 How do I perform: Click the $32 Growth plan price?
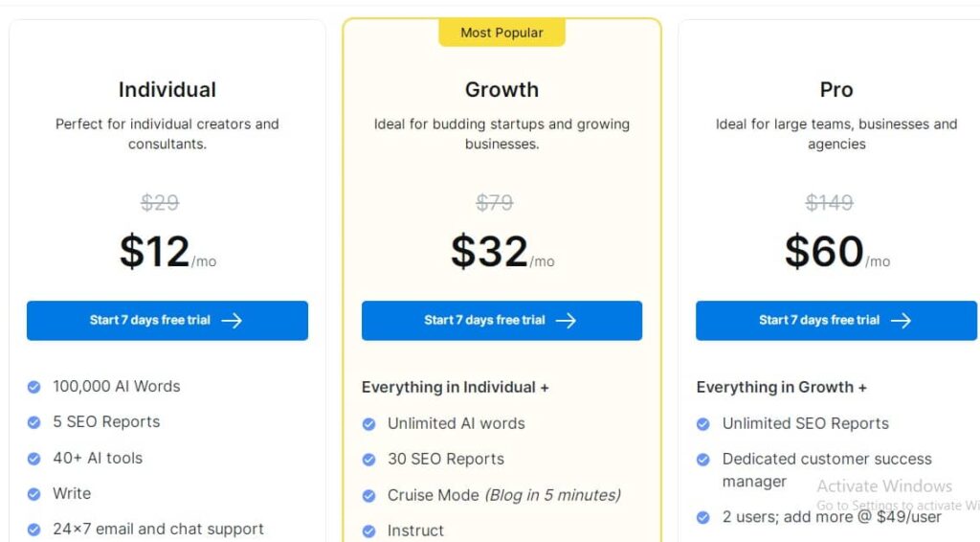point(490,251)
